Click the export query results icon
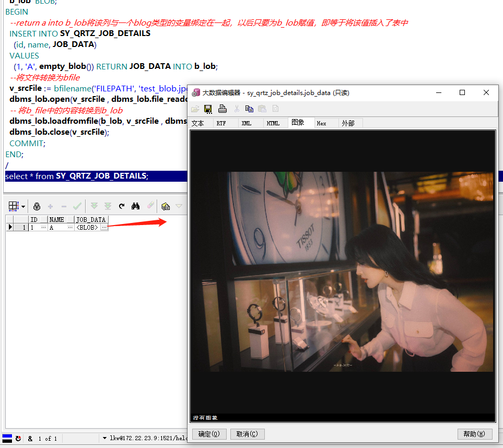The width and height of the screenshot is (503, 448). point(166,206)
